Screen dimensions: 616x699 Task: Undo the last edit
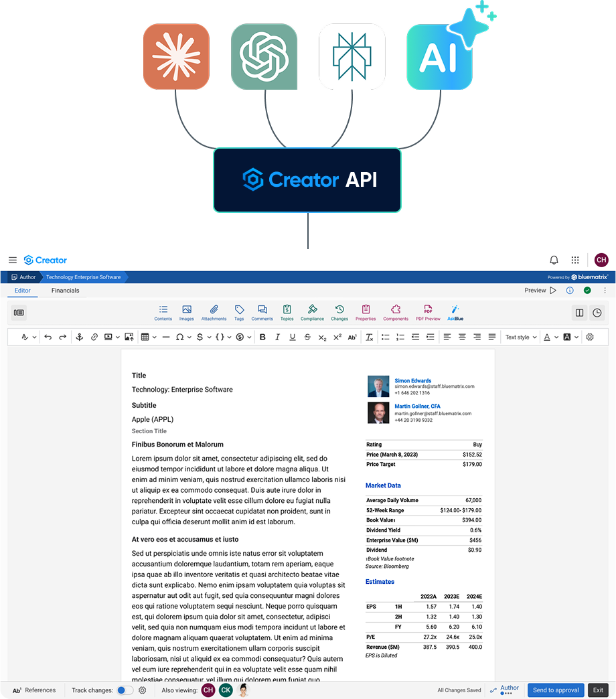coord(48,337)
